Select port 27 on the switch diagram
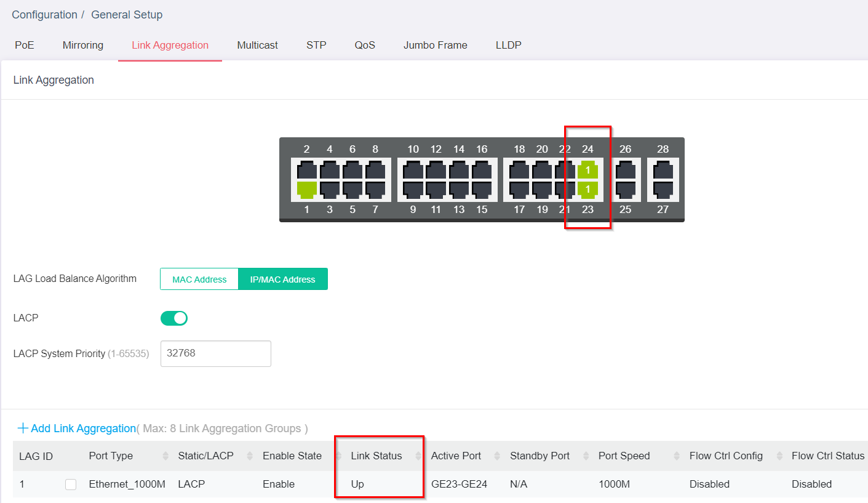The image size is (868, 503). (x=663, y=189)
